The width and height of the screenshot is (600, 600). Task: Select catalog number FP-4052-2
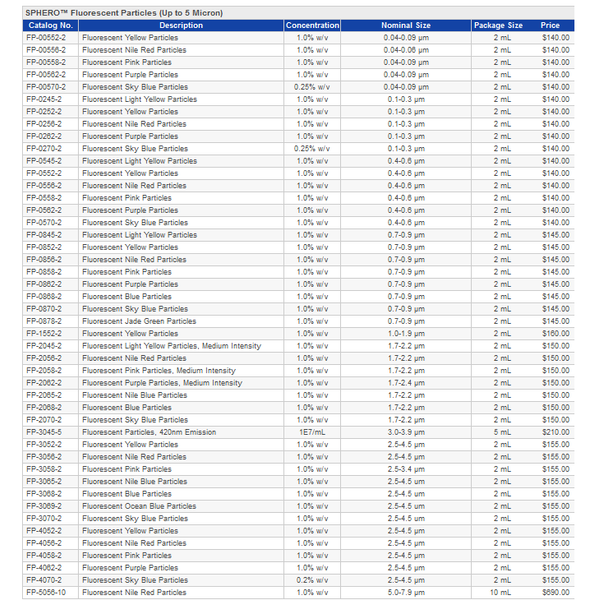tap(44, 531)
